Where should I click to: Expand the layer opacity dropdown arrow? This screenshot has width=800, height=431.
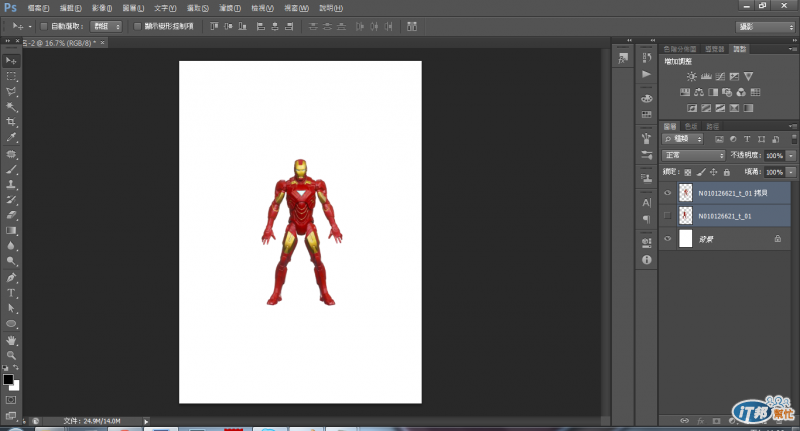791,156
